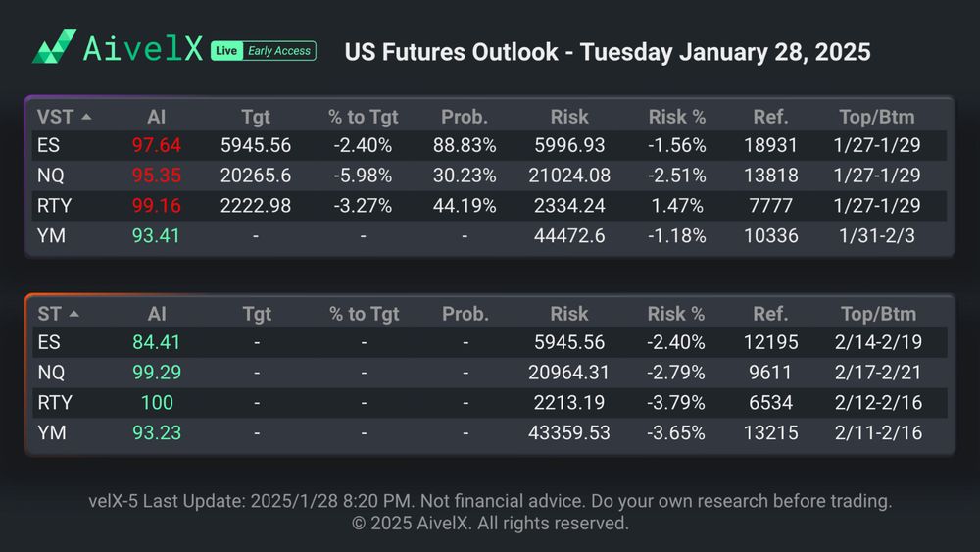Click ES target value 5945.56
Image resolution: width=980 pixels, height=552 pixels.
256,146
